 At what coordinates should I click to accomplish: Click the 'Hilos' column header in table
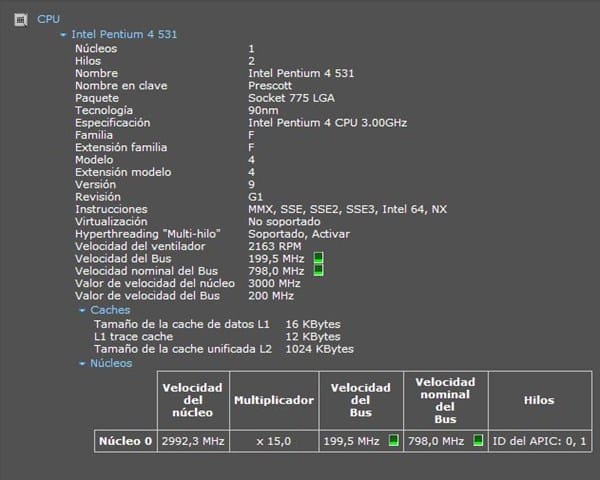pos(540,400)
